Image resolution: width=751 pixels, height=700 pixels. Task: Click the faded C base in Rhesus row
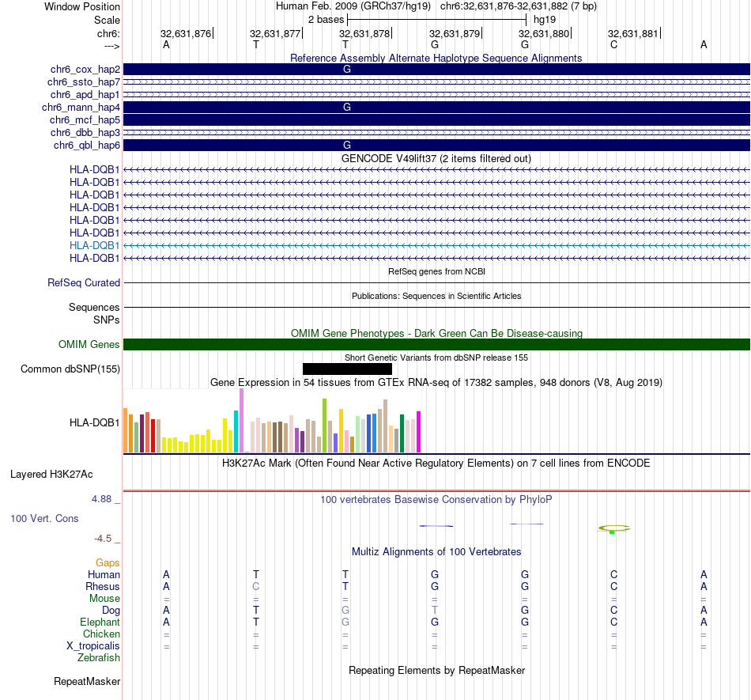click(x=256, y=586)
